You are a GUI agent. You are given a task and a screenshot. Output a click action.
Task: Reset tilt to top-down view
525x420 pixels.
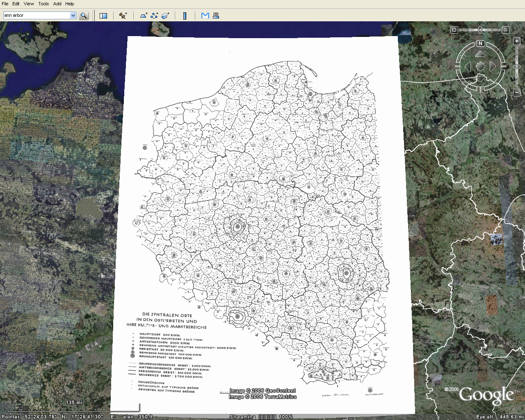pos(454,30)
